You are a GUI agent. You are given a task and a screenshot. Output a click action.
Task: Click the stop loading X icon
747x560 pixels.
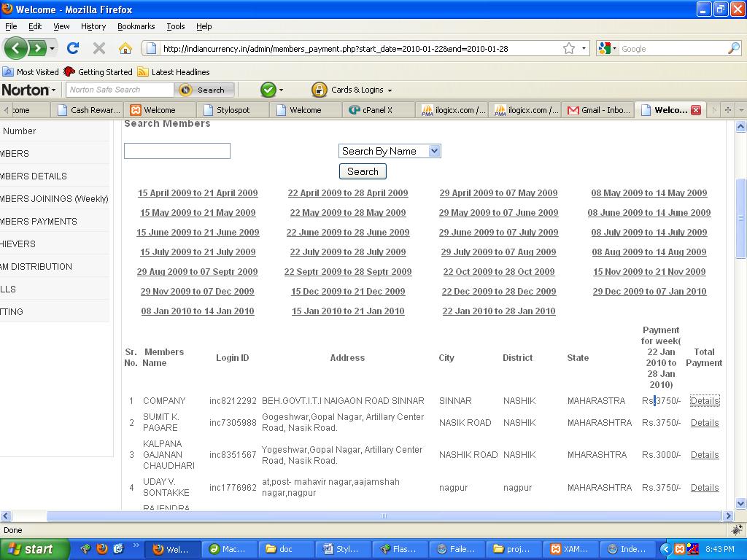click(99, 48)
